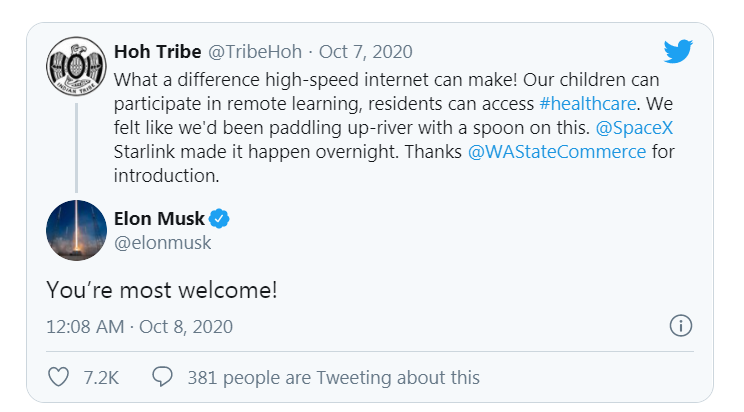Viewport: 744px width, 412px height.
Task: Click the Twitter bird logo
Action: coord(678,51)
